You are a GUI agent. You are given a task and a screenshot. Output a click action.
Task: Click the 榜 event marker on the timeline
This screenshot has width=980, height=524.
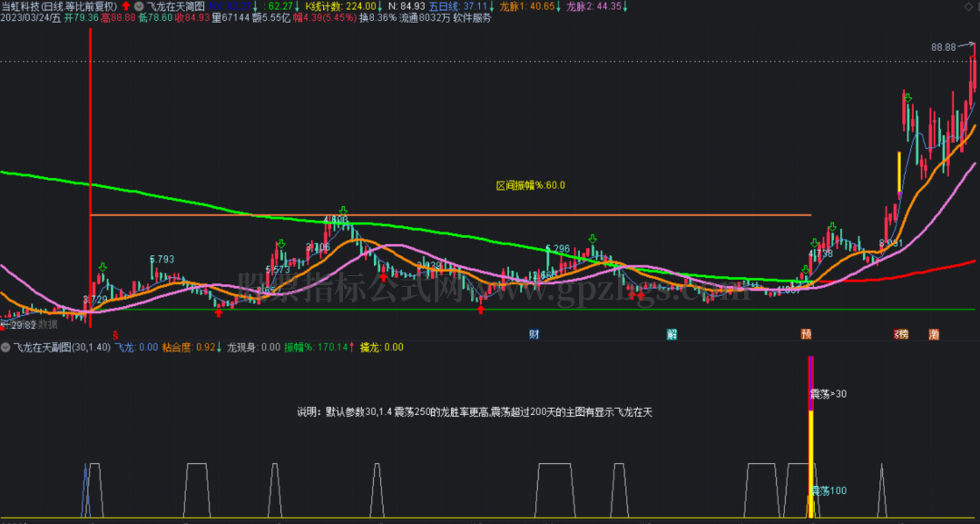[902, 334]
